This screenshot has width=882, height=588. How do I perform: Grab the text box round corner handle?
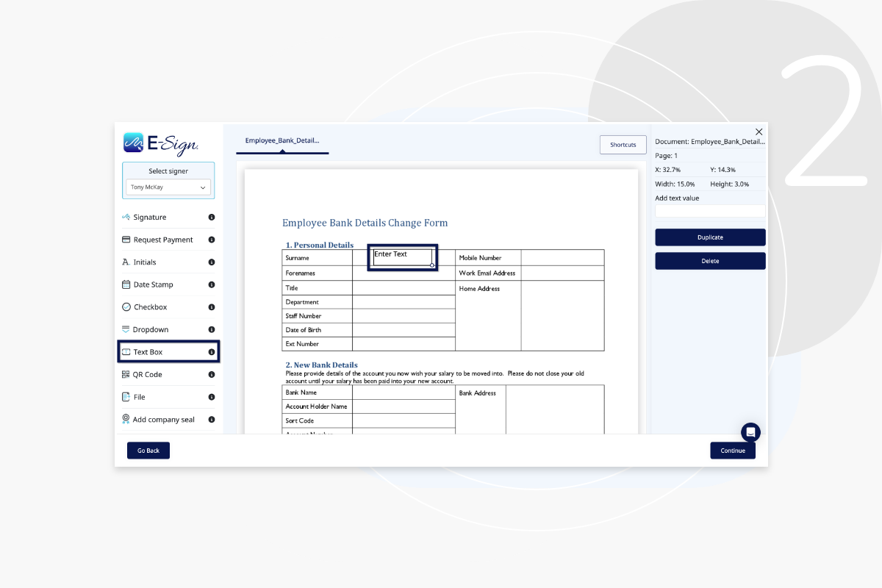click(x=432, y=265)
